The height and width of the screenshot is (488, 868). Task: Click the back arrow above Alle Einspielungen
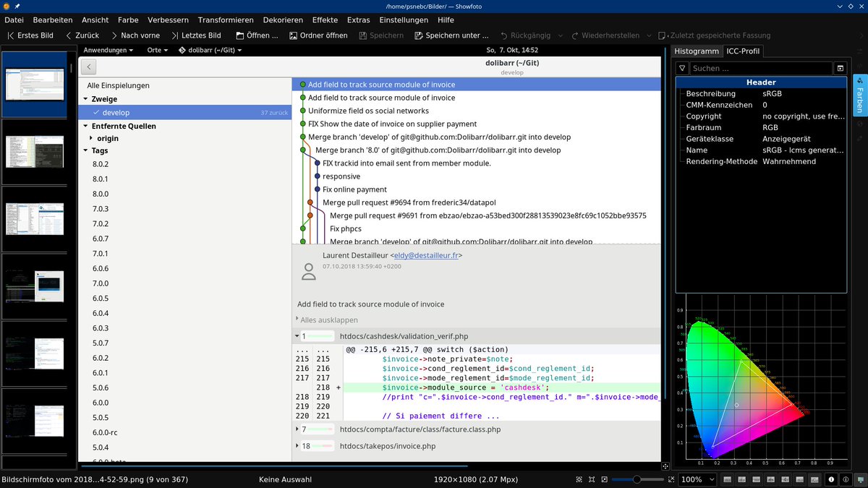point(88,67)
